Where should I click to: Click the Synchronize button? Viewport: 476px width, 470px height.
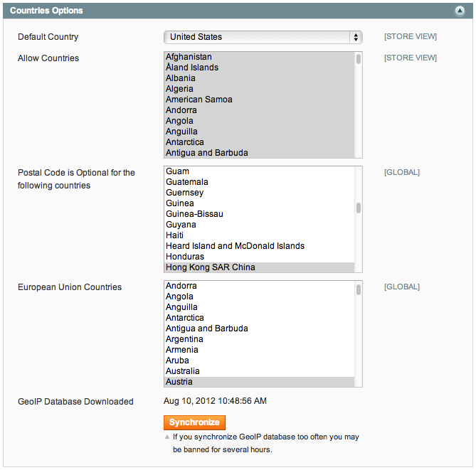(x=194, y=422)
